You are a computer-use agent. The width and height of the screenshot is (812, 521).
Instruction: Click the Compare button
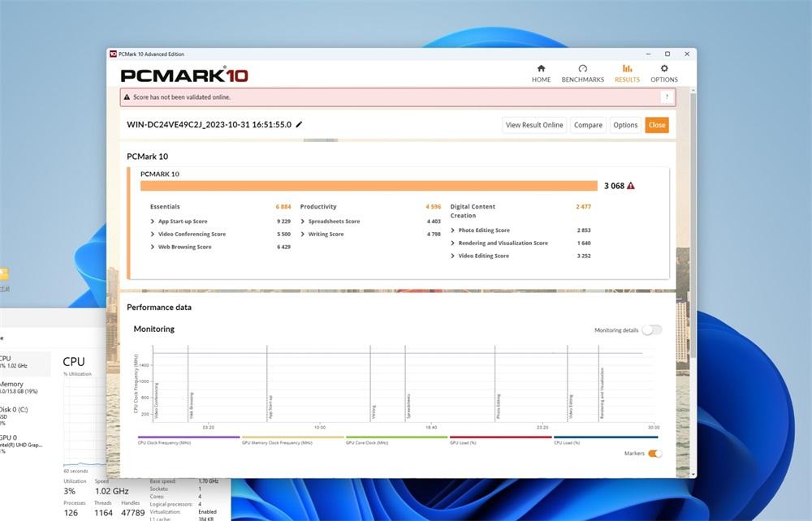click(x=588, y=125)
